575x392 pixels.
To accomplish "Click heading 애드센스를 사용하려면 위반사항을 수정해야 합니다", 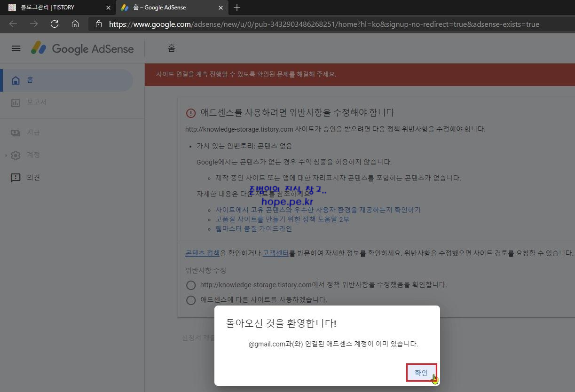I will (x=297, y=113).
